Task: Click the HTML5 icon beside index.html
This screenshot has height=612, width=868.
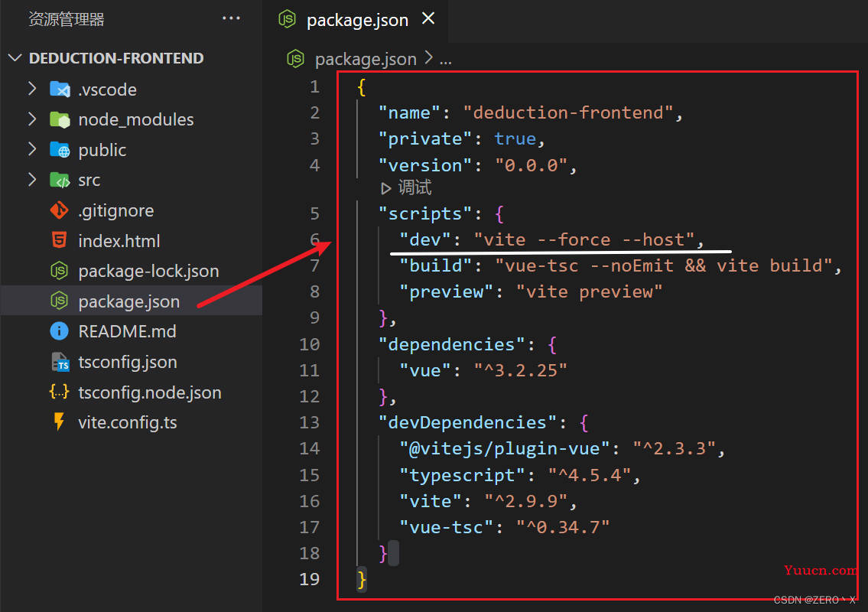Action: click(x=59, y=240)
